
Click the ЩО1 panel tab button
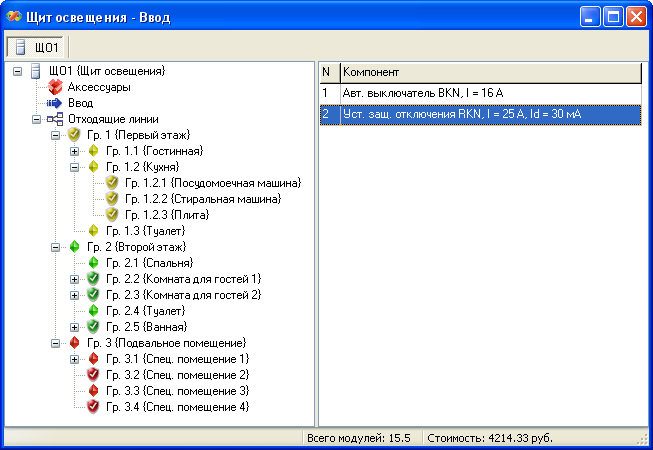[35, 47]
